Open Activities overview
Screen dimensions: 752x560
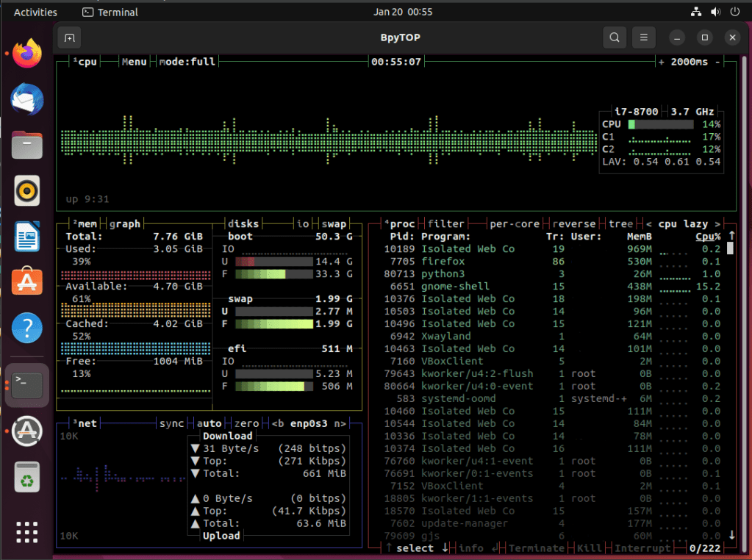coord(35,12)
